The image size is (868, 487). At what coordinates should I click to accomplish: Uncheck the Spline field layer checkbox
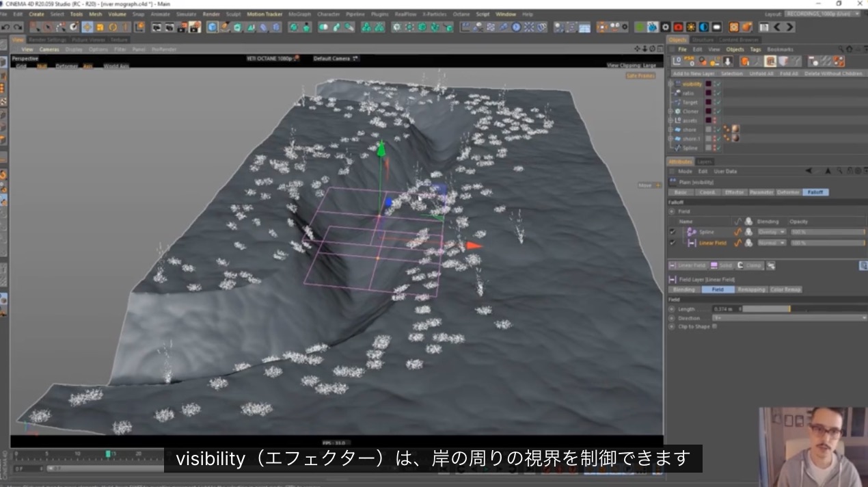673,233
